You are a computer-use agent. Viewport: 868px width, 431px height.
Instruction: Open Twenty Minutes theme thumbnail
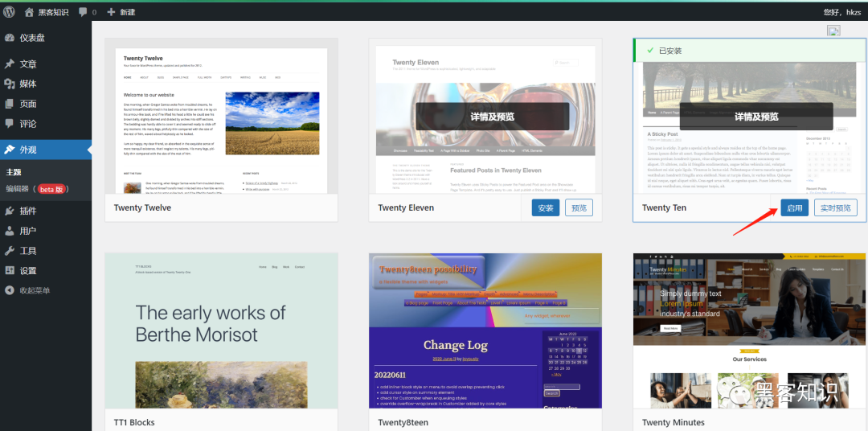(750, 330)
